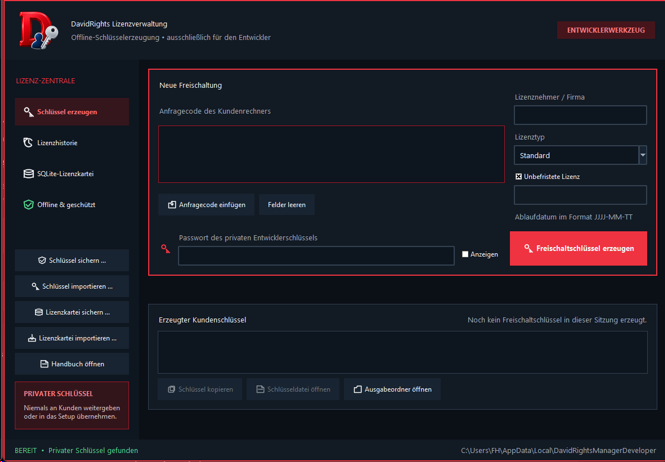The image size is (665, 462).
Task: Click Schlüssel kopieren button
Action: (200, 389)
